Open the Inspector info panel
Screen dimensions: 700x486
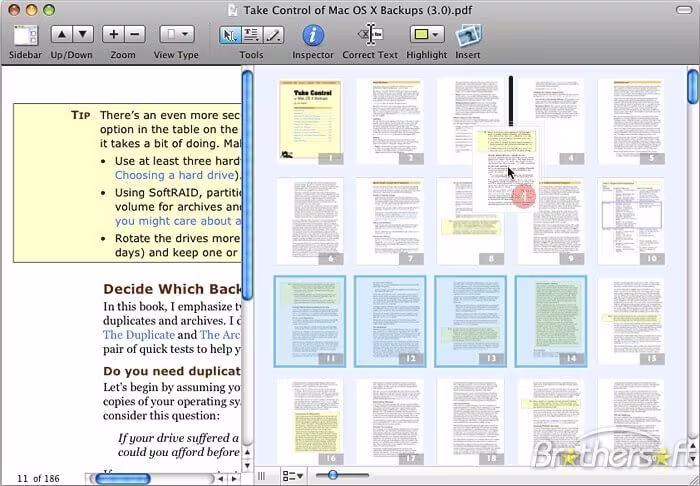click(x=313, y=35)
